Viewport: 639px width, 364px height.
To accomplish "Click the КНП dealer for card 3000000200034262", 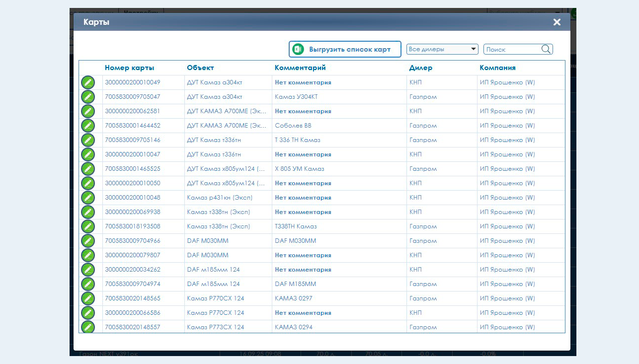I will click(415, 270).
